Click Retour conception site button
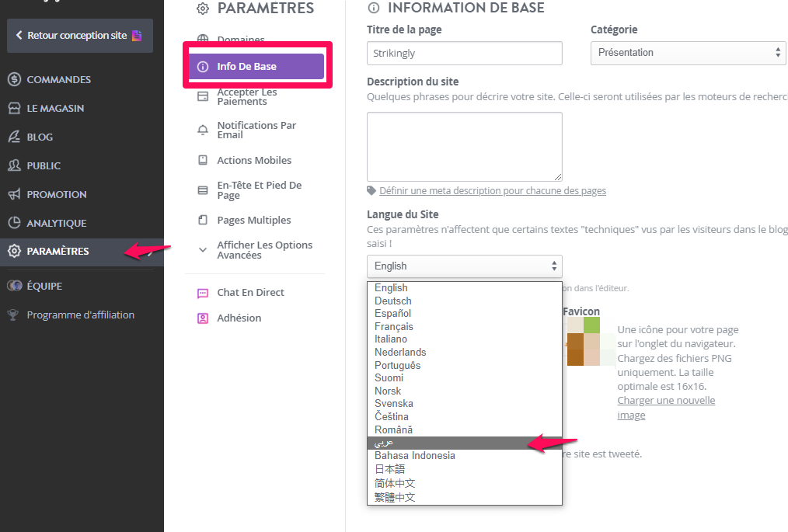 click(x=80, y=36)
